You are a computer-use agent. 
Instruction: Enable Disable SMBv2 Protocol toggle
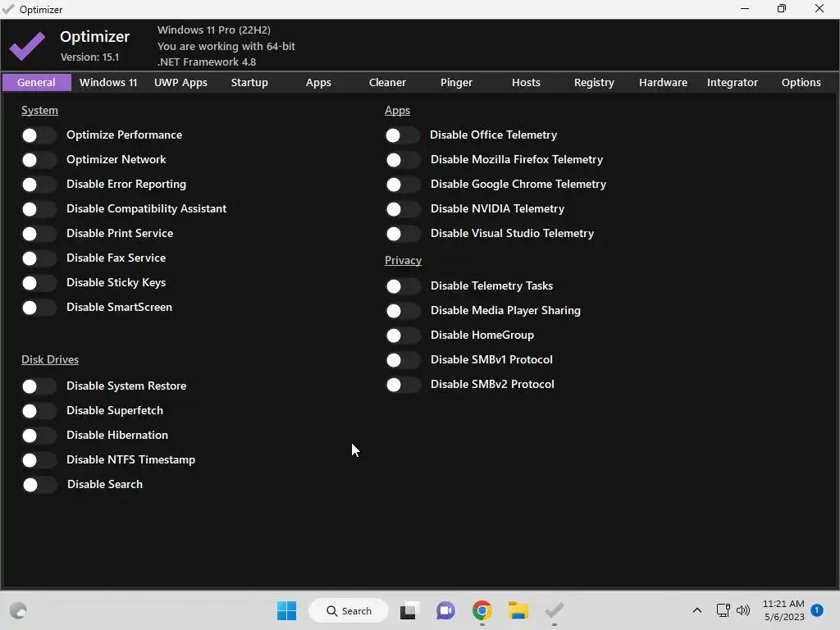click(x=403, y=385)
